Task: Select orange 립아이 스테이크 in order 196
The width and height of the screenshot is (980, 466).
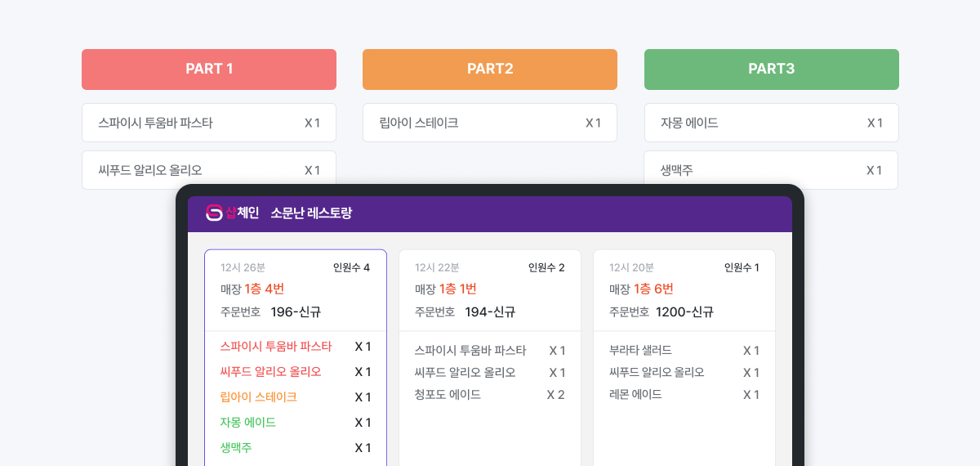Action: click(258, 397)
